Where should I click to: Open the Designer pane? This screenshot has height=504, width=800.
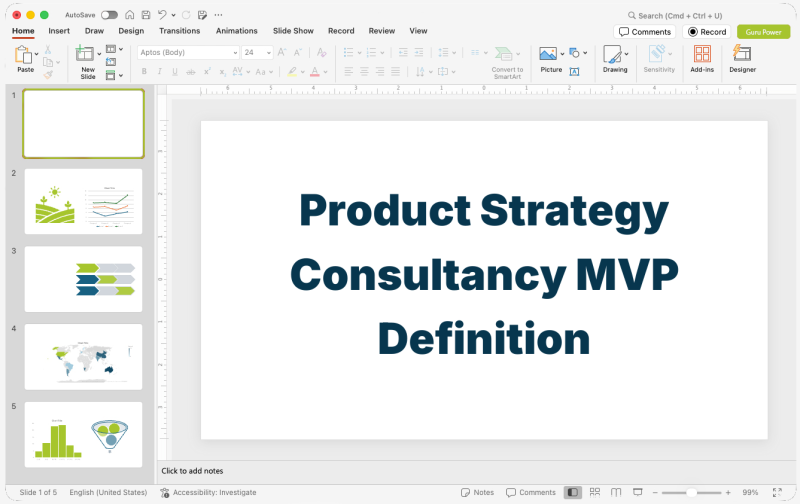(742, 59)
